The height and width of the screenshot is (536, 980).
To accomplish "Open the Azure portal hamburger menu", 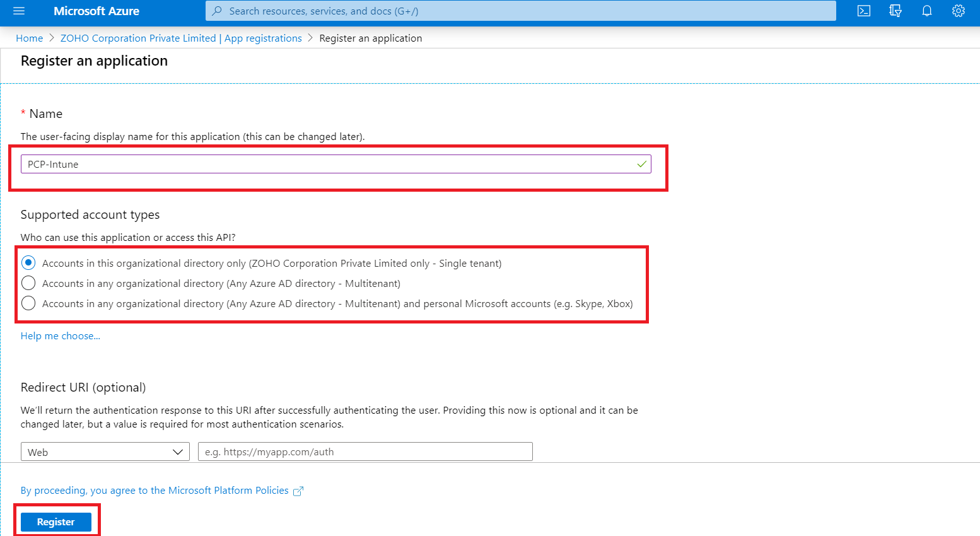I will (x=18, y=11).
